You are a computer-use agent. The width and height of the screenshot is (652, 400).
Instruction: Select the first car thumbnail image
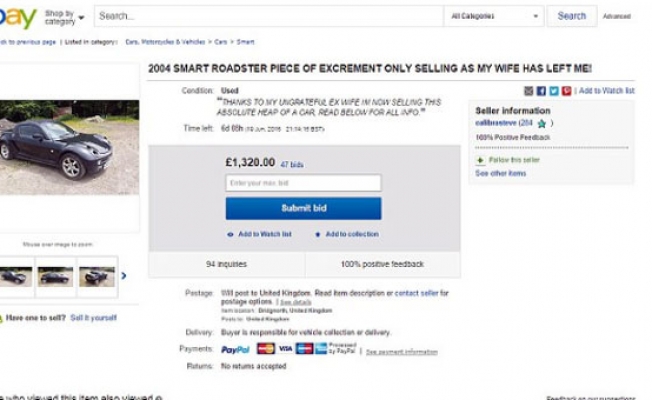15,275
